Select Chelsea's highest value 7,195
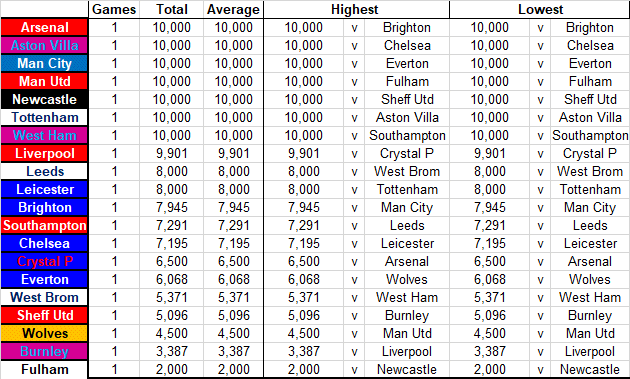Viewport: 630px width, 379px height. (x=304, y=243)
